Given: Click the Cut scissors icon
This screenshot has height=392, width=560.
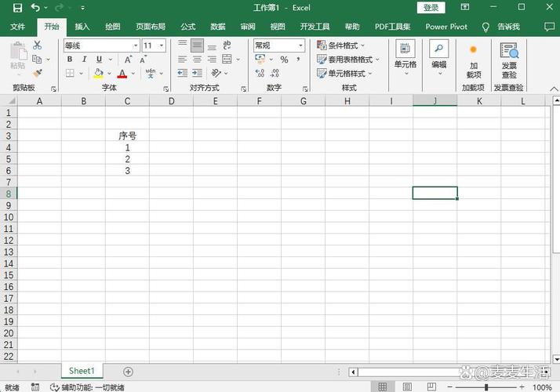Looking at the screenshot, I should click(x=37, y=45).
